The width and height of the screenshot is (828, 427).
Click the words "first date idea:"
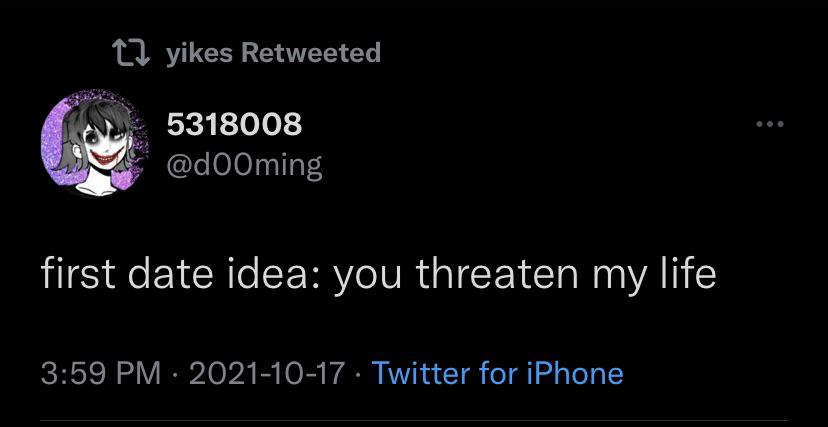click(x=174, y=274)
